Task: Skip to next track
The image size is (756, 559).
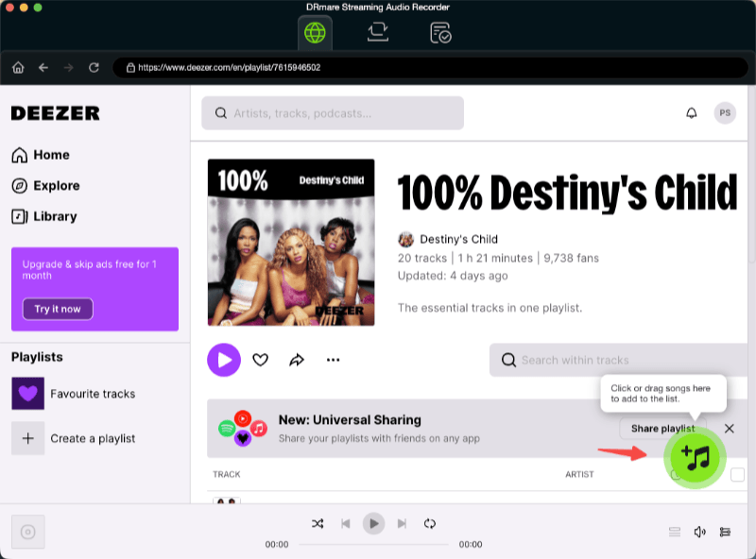Action: [402, 524]
